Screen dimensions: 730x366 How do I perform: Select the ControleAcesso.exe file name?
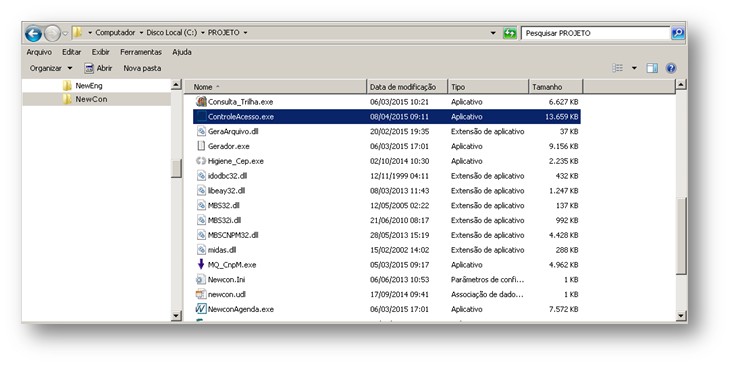pos(241,117)
